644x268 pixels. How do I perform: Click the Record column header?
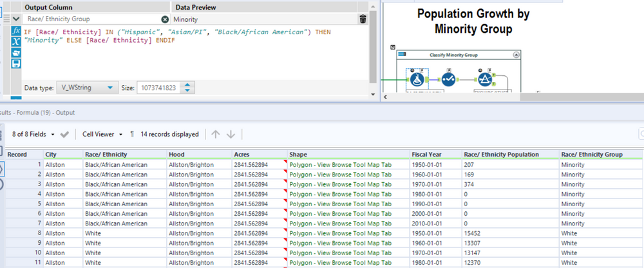pyautogui.click(x=25, y=154)
